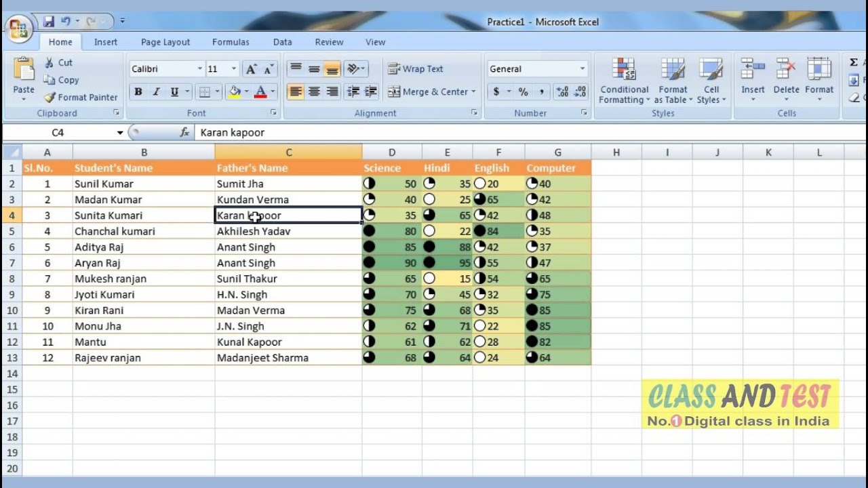Select column D header
The height and width of the screenshot is (488, 868).
coord(391,152)
